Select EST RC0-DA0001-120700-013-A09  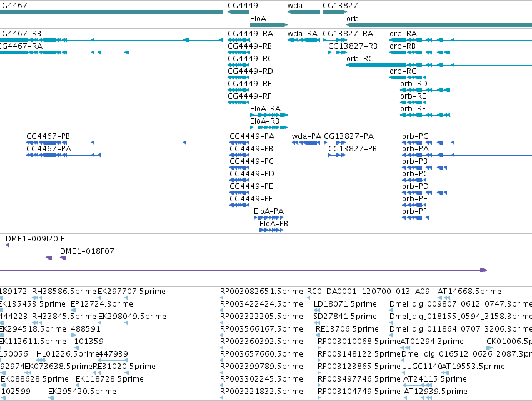click(308, 298)
